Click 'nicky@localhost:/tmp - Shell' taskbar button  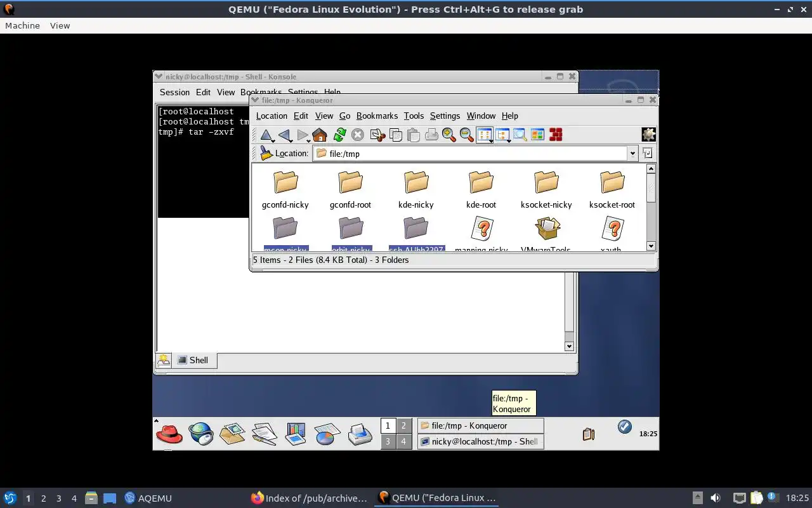(480, 441)
